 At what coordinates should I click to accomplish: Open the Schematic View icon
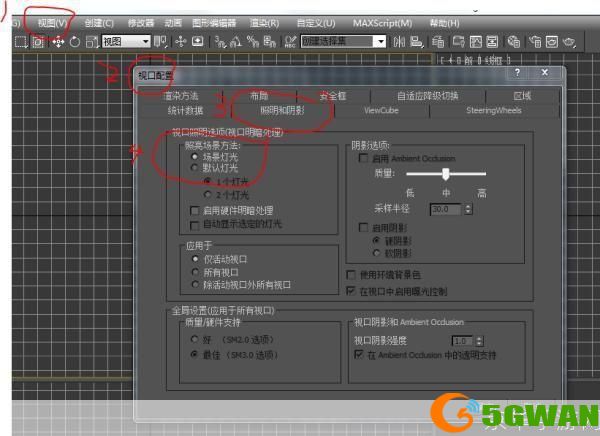pos(492,41)
